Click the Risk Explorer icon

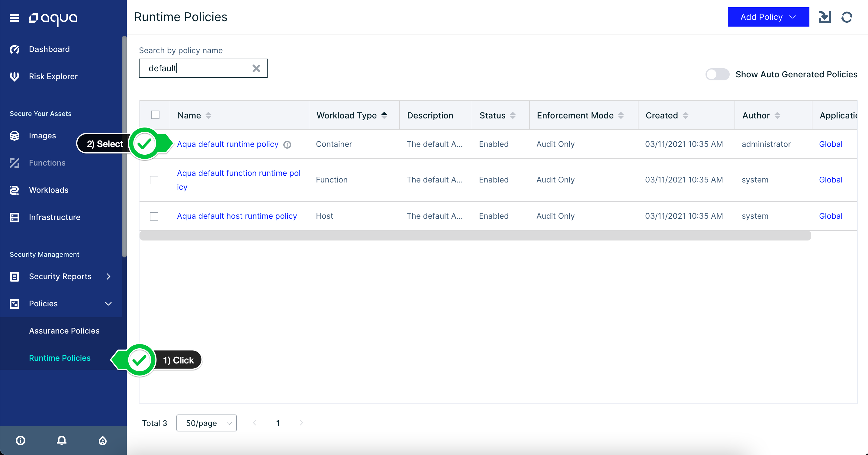coord(14,76)
